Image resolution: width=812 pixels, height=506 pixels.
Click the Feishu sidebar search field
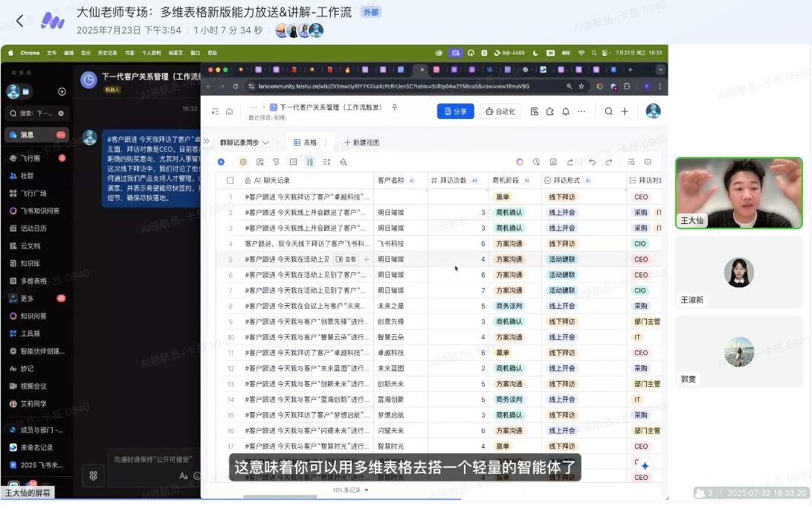click(x=37, y=113)
